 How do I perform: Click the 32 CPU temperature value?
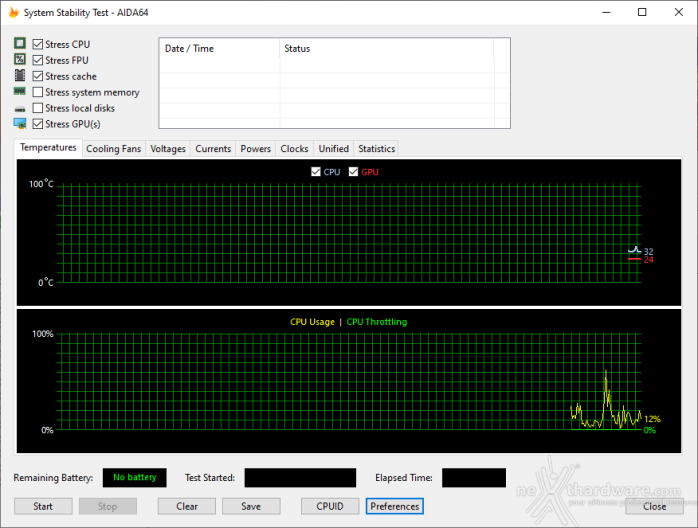[649, 252]
